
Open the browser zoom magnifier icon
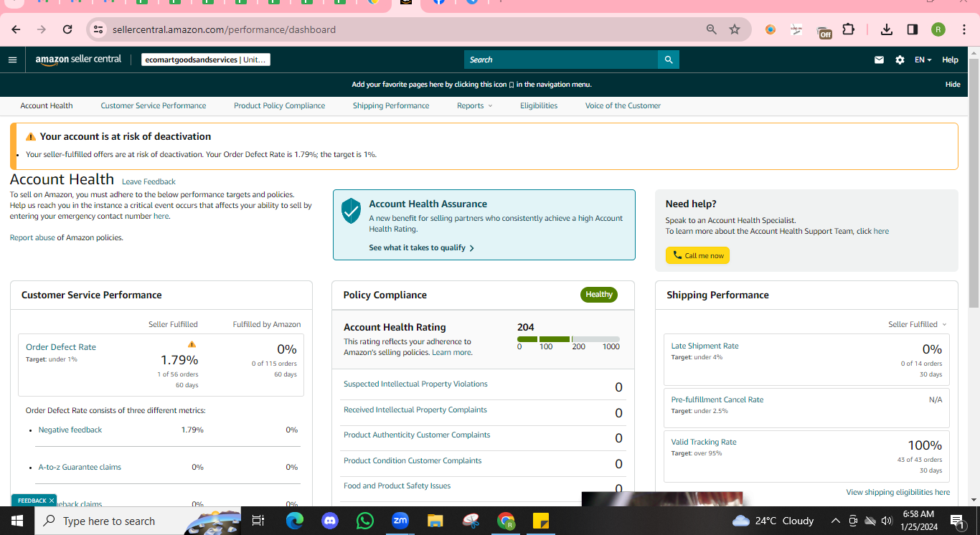(712, 29)
